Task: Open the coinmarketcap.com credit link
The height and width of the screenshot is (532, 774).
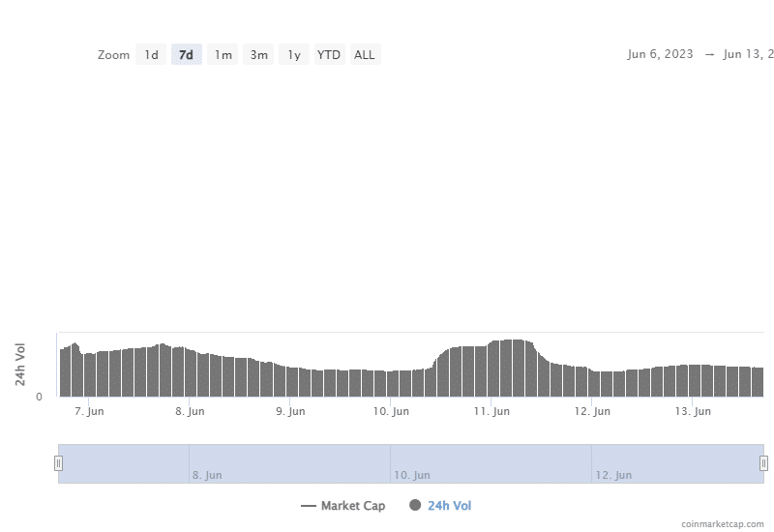Action: 722,523
